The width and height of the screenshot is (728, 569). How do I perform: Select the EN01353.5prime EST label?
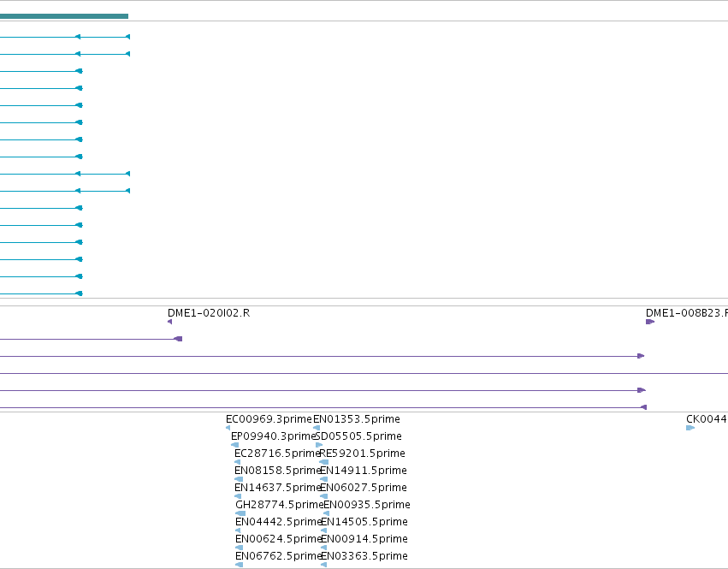[x=357, y=419]
